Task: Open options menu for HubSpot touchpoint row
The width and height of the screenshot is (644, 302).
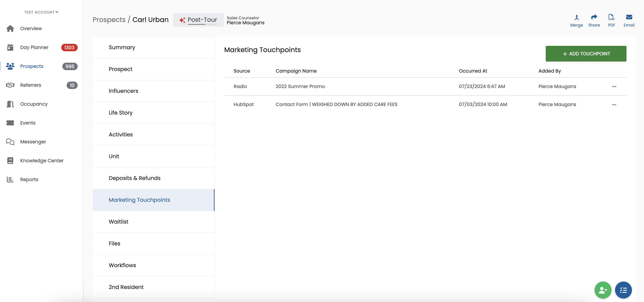Action: (614, 105)
